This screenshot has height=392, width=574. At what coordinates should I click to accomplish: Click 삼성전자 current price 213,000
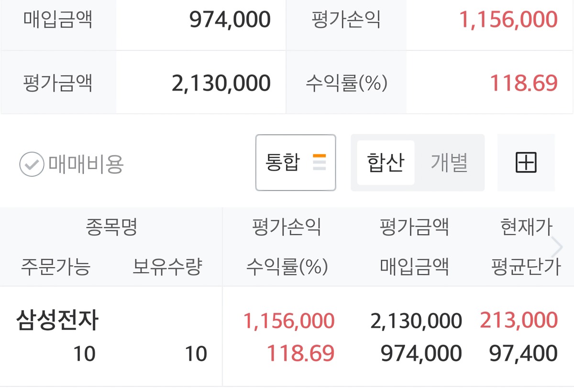tap(519, 320)
